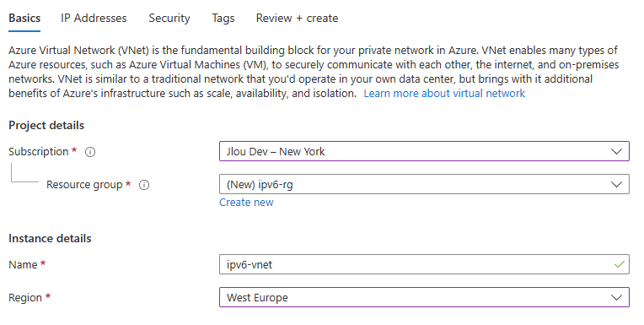
Task: Open the Region dropdown West Europe
Action: 424,297
